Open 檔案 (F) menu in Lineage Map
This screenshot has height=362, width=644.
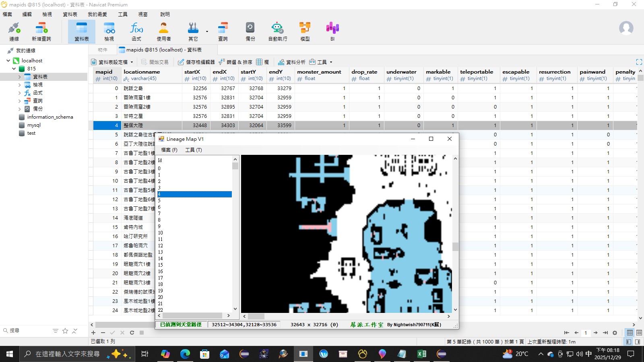169,150
